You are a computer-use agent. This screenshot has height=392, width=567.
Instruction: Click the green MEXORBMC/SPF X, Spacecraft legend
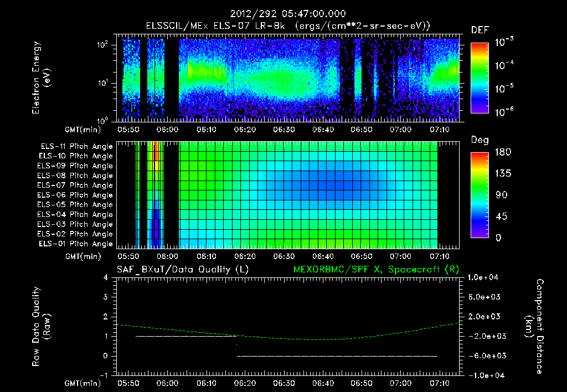(x=376, y=270)
